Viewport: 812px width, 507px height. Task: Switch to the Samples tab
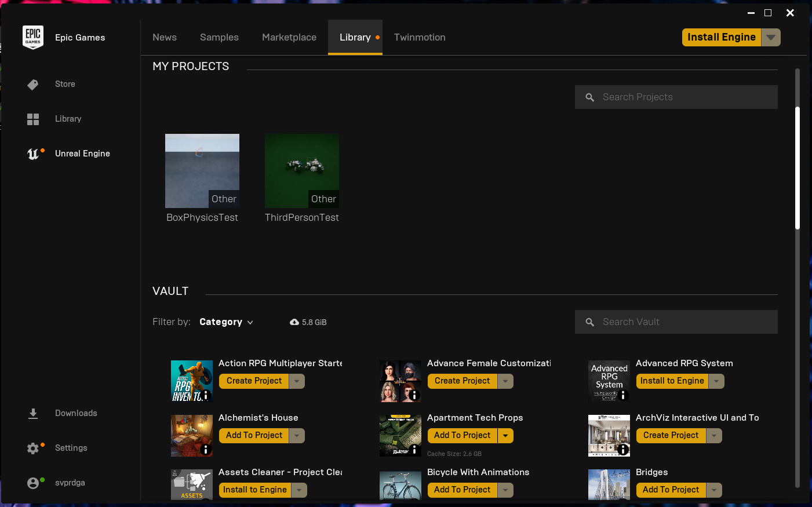pyautogui.click(x=219, y=37)
